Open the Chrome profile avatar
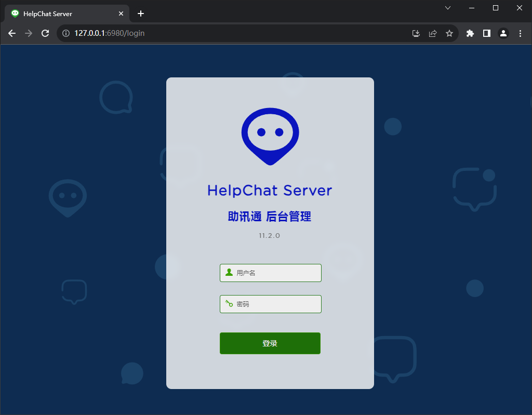Screen dimensions: 532x415 coord(503,33)
